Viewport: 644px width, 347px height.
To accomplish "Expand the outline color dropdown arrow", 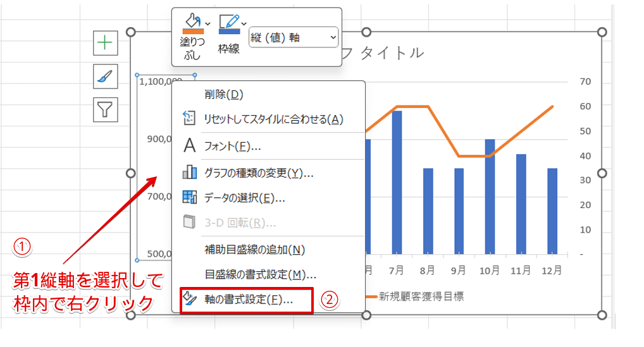I will pos(244,23).
